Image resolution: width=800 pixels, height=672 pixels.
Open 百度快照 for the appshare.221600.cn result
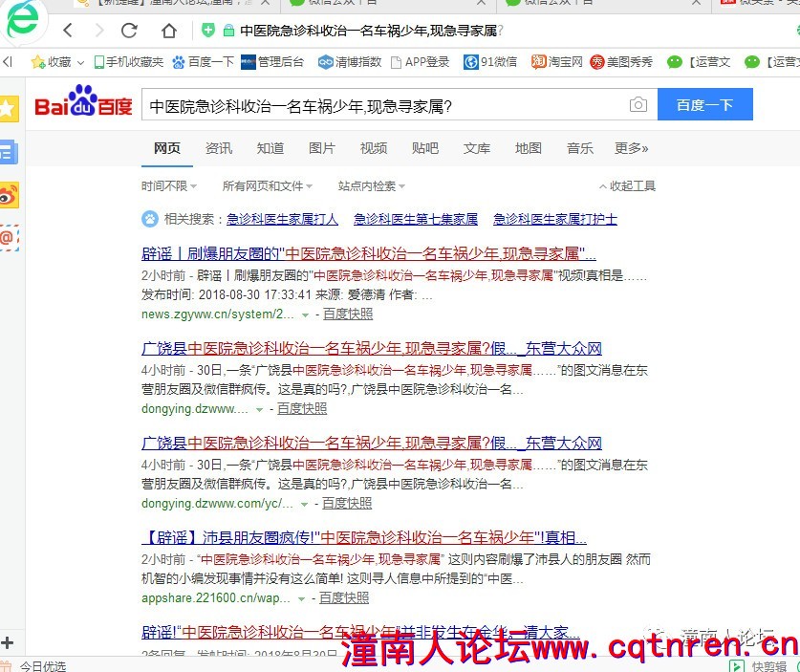343,598
